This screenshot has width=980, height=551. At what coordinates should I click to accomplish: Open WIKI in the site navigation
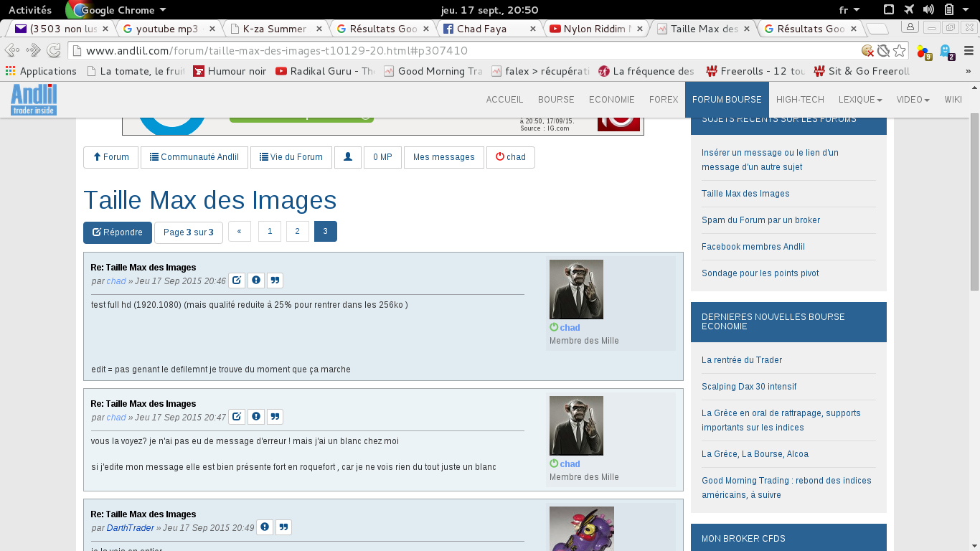point(953,100)
